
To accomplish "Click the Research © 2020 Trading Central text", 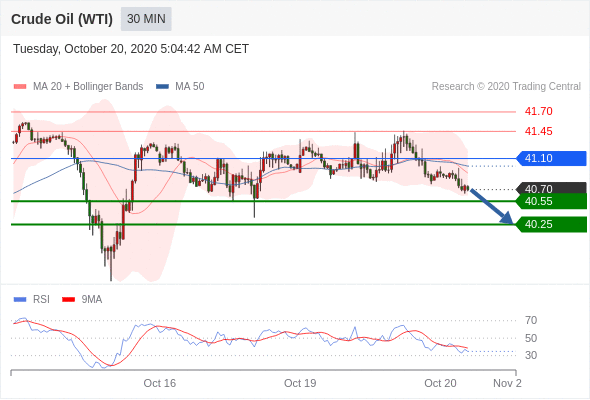I will pos(506,87).
